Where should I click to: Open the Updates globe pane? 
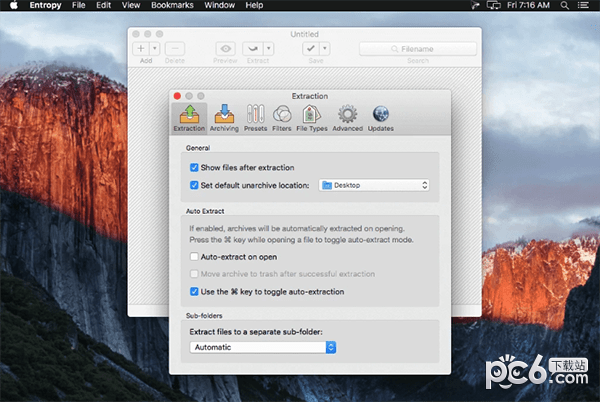pos(380,118)
